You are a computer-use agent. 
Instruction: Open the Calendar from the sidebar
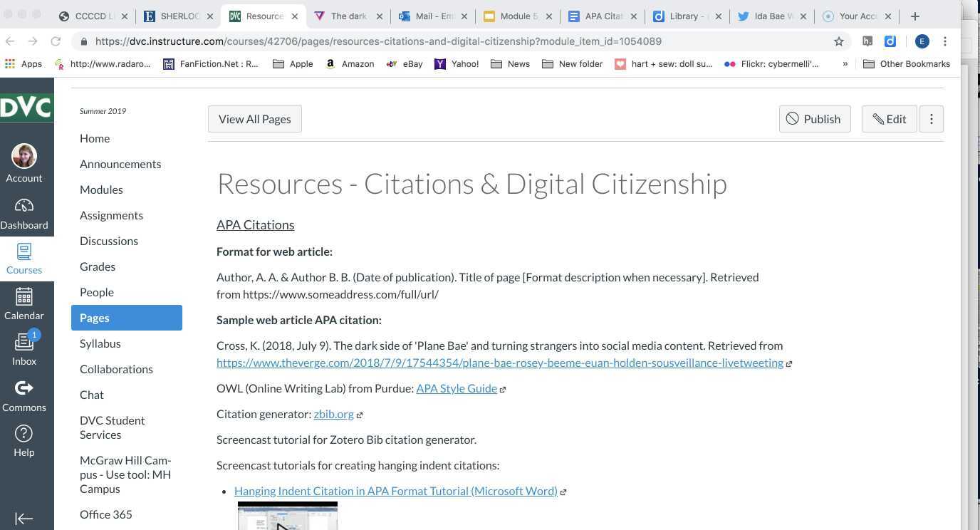coord(24,302)
